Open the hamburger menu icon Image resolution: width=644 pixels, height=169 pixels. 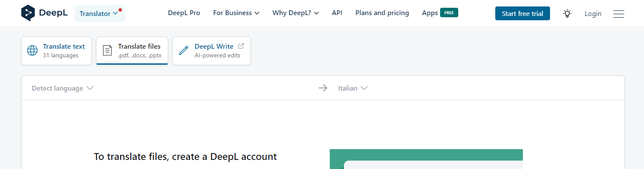pos(619,14)
